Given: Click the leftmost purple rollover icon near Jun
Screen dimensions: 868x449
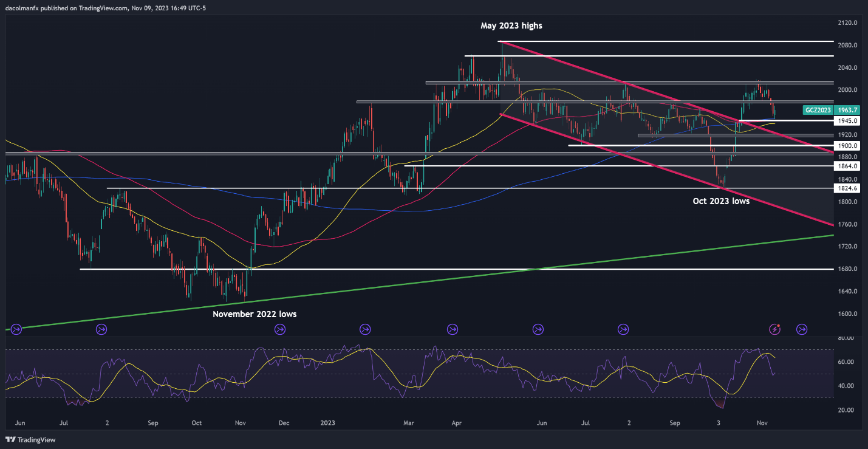Looking at the screenshot, I should (x=16, y=329).
